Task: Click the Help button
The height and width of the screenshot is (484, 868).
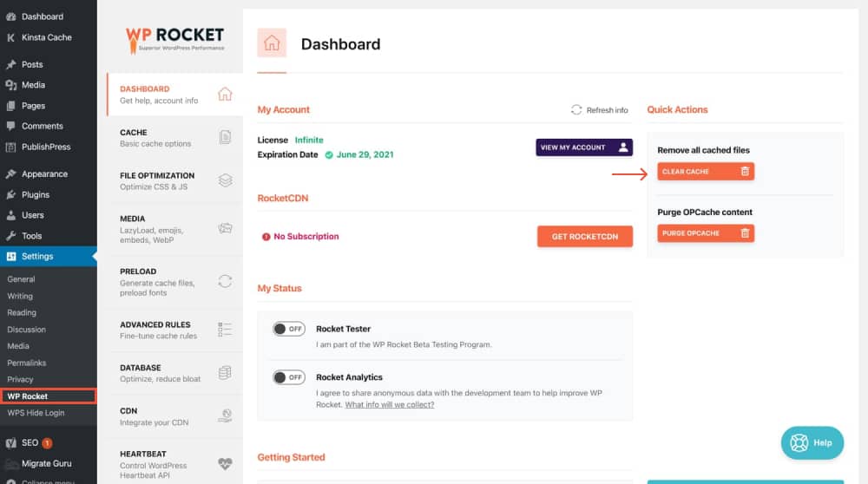Action: point(812,442)
